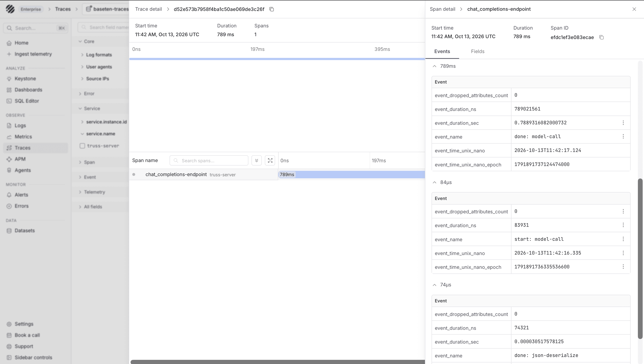The height and width of the screenshot is (364, 644).
Task: Open Agents in the sidebar
Action: coord(35,170)
